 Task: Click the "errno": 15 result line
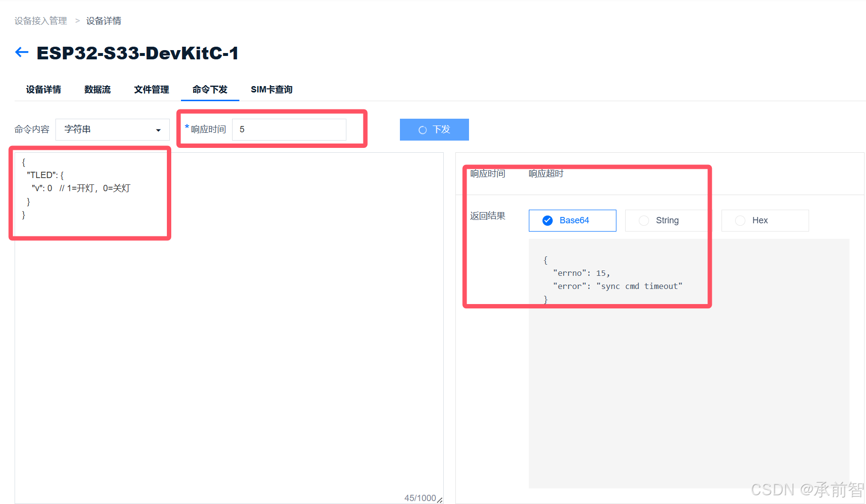(581, 273)
